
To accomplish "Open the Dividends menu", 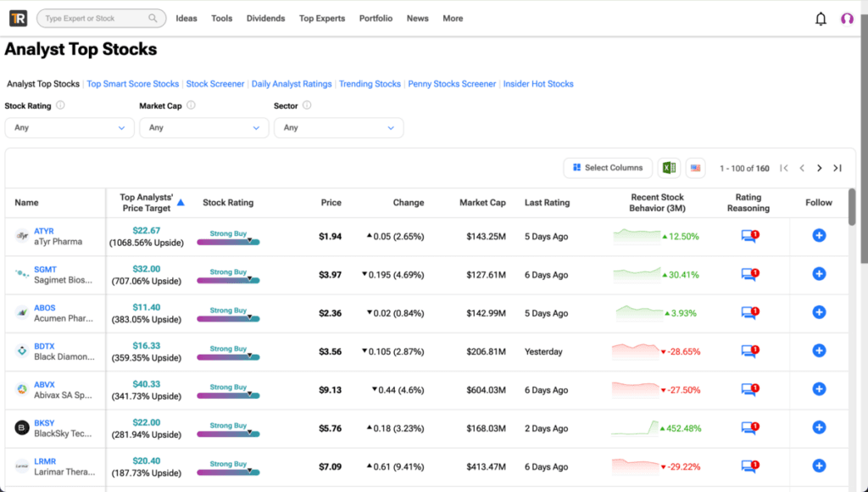I will coord(265,19).
